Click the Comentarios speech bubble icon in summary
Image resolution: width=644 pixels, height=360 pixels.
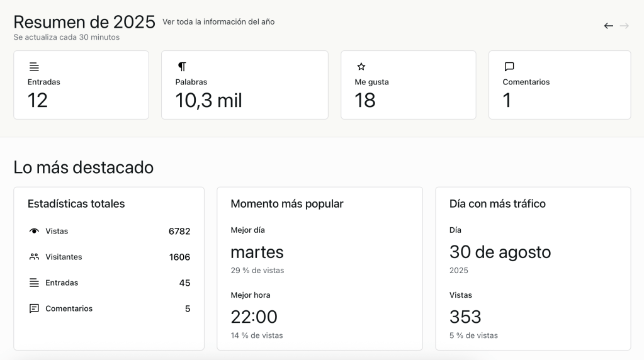tap(509, 67)
